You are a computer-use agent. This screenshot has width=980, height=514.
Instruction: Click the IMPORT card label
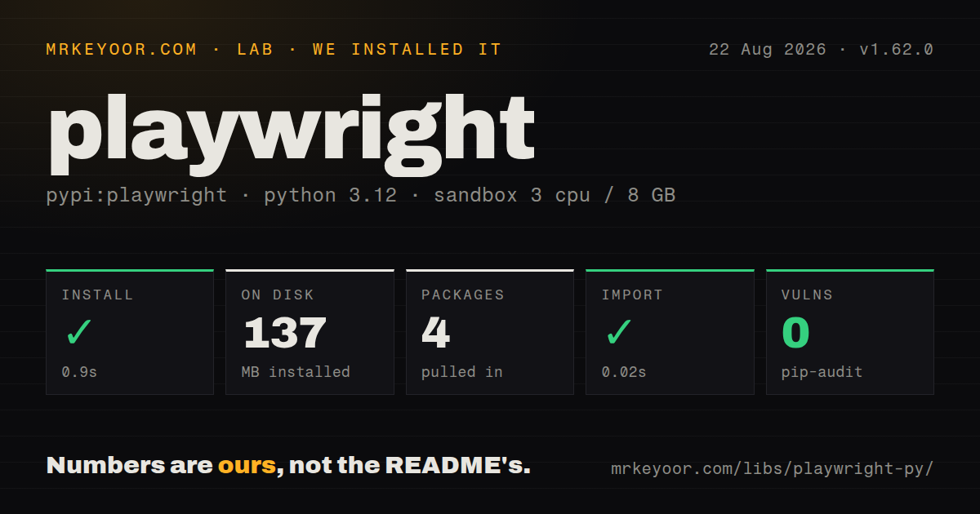tap(632, 295)
